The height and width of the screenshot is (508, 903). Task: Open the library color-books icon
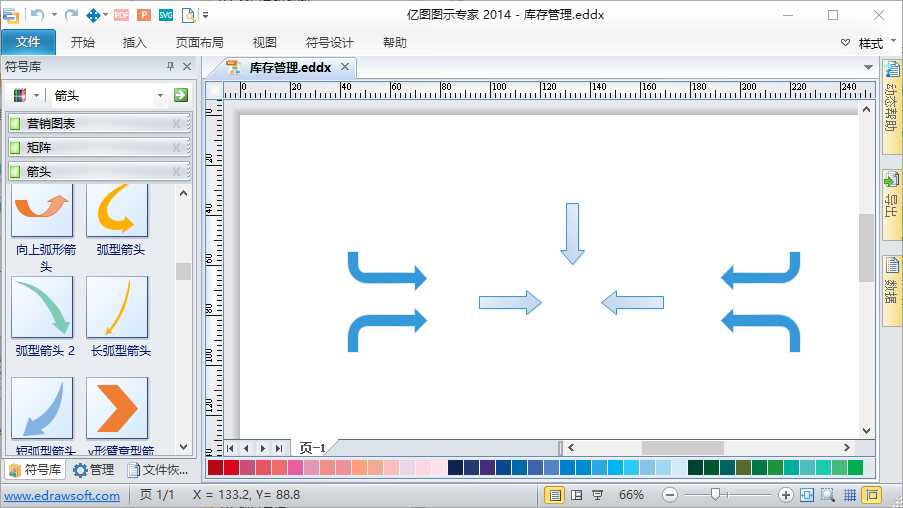[20, 95]
